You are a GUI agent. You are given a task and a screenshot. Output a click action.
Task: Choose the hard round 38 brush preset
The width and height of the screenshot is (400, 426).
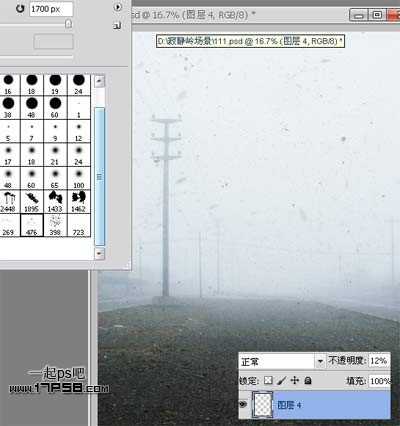[8, 108]
